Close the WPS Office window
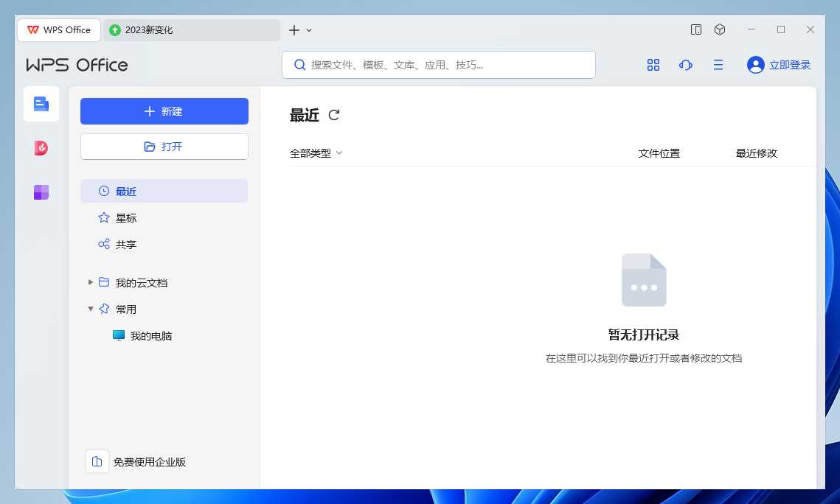Viewport: 840px width, 504px height. pyautogui.click(x=811, y=30)
